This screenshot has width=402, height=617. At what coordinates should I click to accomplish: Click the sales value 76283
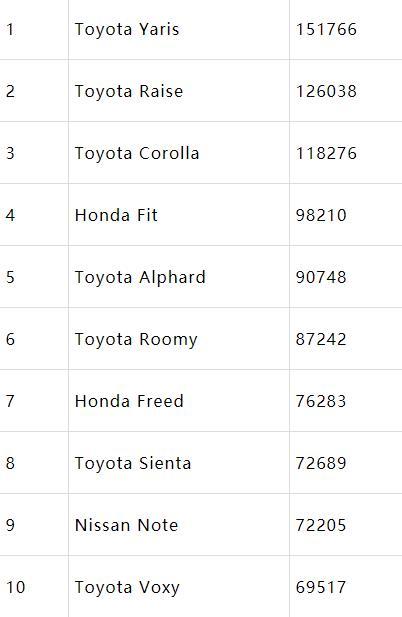(x=321, y=401)
